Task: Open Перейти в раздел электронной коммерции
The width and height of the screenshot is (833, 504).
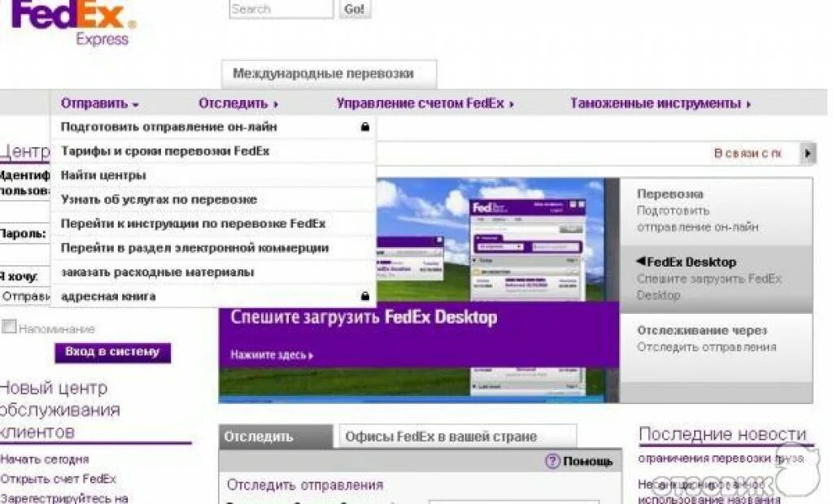Action: pos(214,248)
